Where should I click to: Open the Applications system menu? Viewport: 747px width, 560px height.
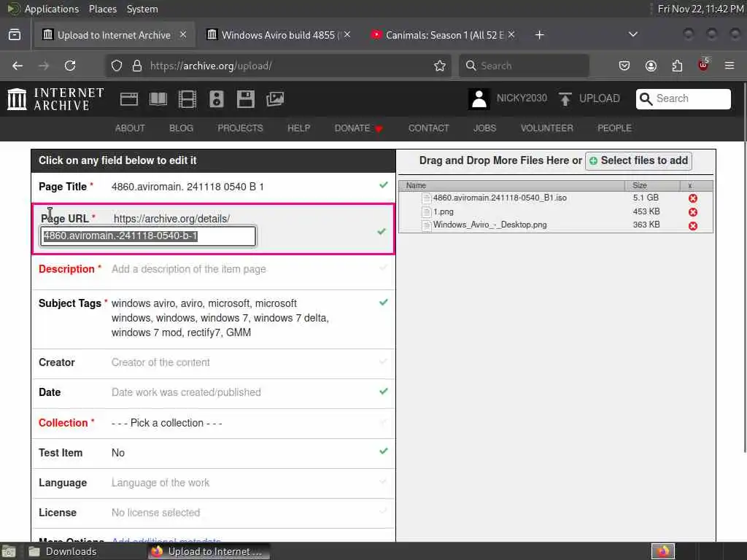tap(52, 9)
